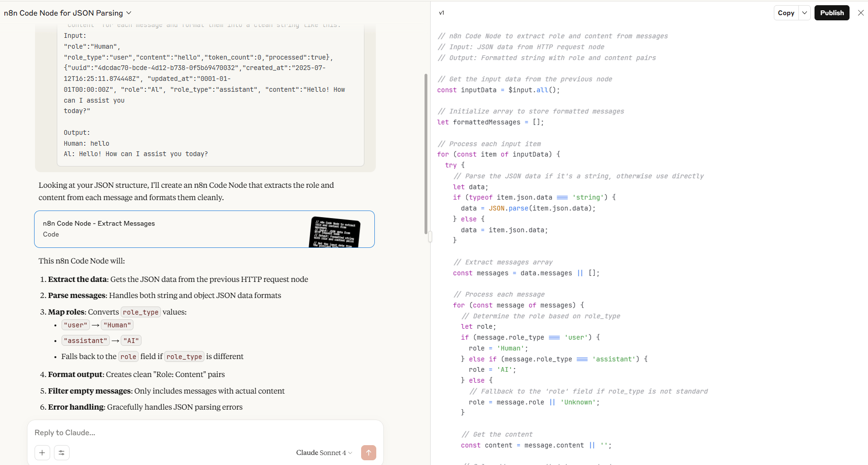Click the send message arrow button
Viewport: 868px width, 465px height.
tap(369, 453)
